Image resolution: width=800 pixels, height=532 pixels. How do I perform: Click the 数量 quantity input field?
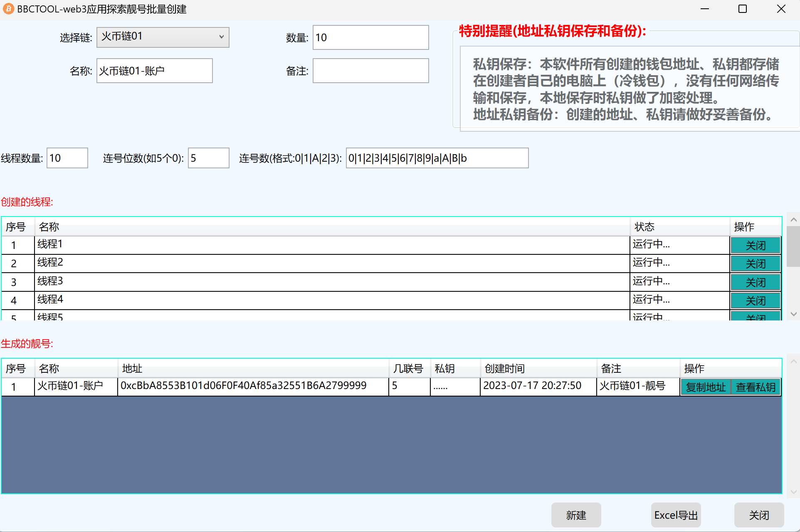(370, 37)
